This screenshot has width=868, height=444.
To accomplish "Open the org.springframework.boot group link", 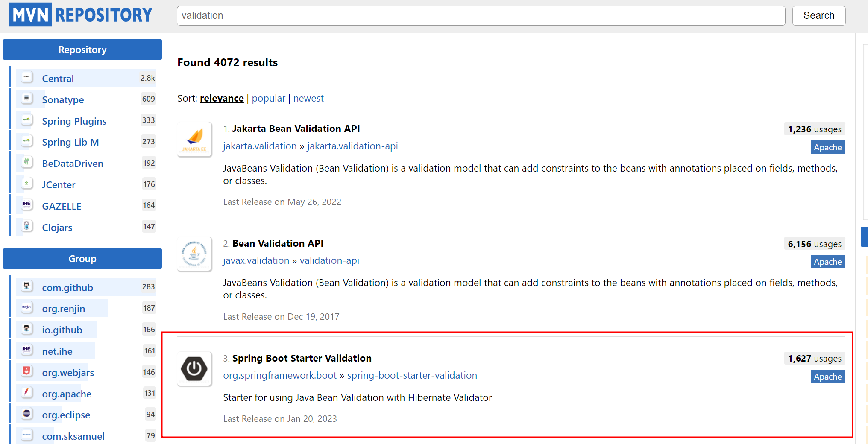I will coord(280,375).
